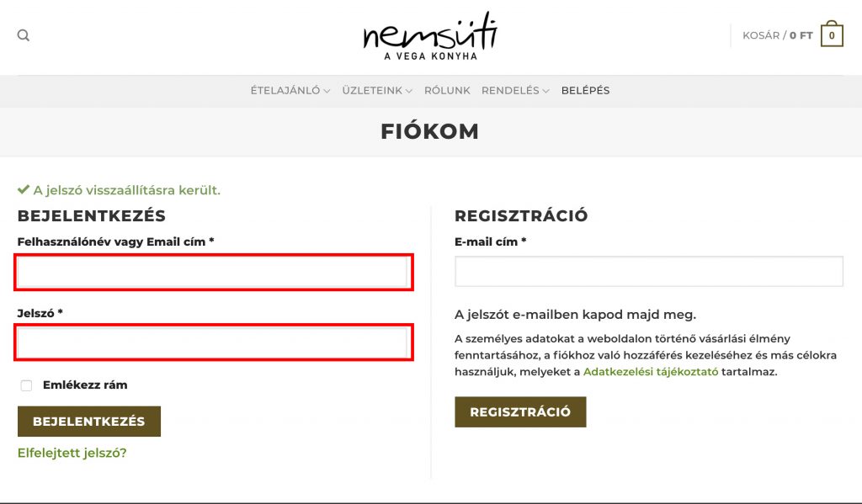Click the Kosár / 0 Ft text
The image size is (862, 504).
777,35
